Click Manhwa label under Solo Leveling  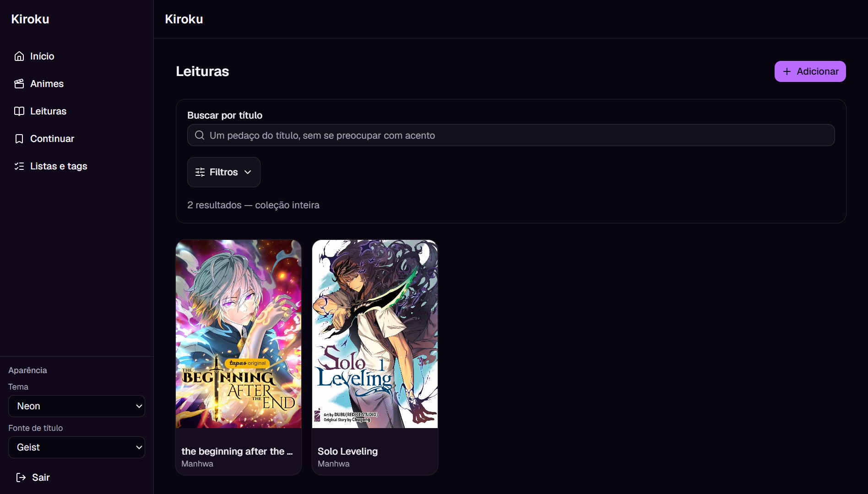334,464
